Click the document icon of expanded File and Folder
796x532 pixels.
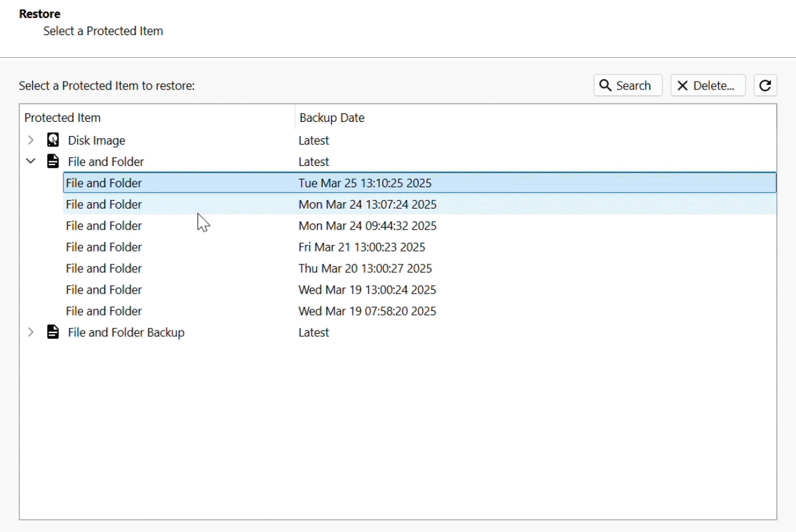coord(53,161)
